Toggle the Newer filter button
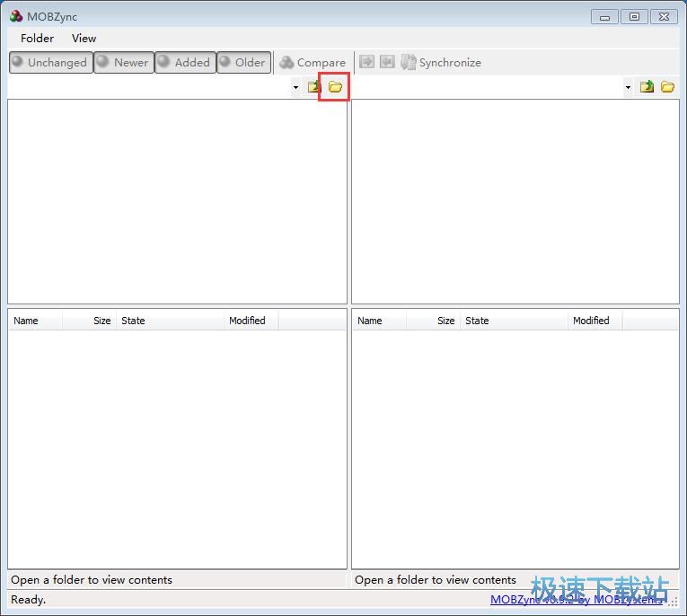This screenshot has height=616, width=687. pyautogui.click(x=123, y=62)
